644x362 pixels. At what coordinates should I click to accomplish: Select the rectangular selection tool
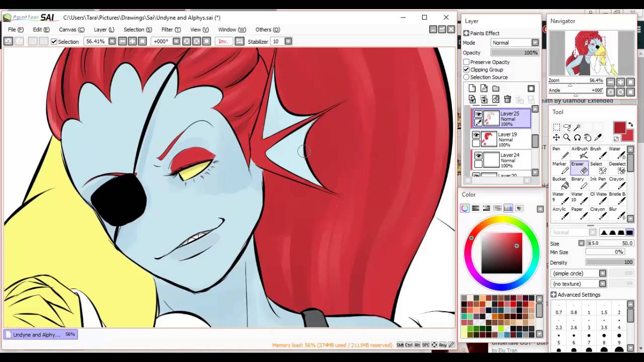pyautogui.click(x=556, y=127)
